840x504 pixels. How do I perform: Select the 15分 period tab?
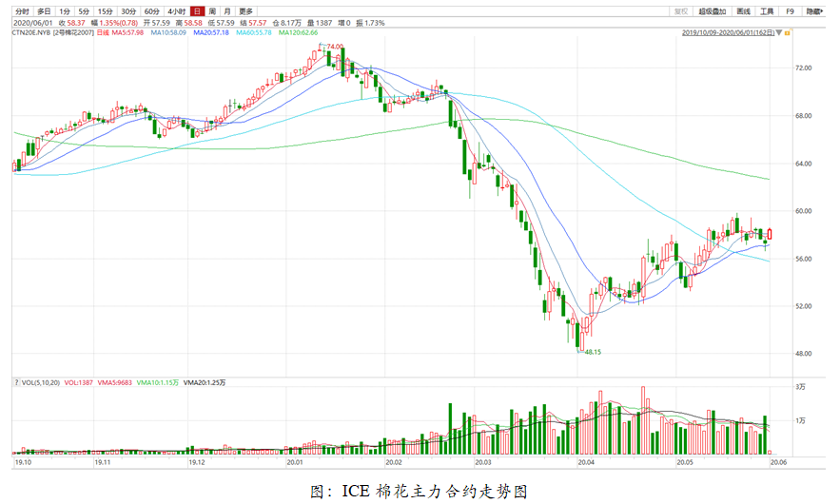tap(105, 11)
